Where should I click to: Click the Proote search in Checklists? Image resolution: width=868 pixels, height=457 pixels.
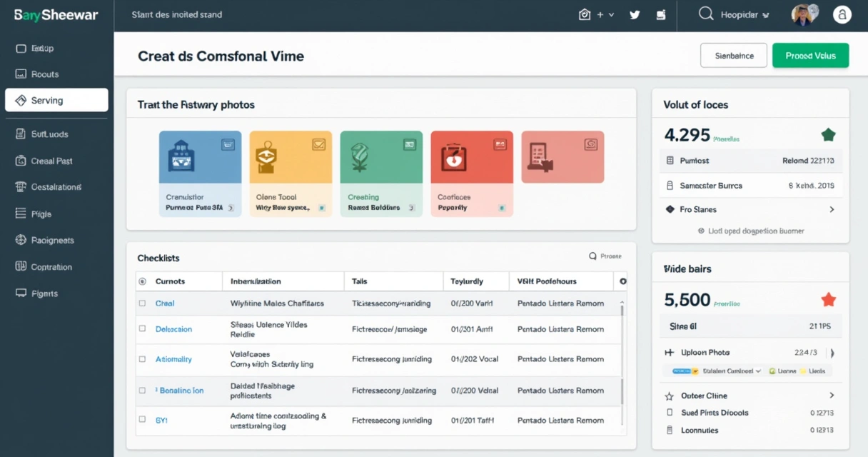coord(605,256)
